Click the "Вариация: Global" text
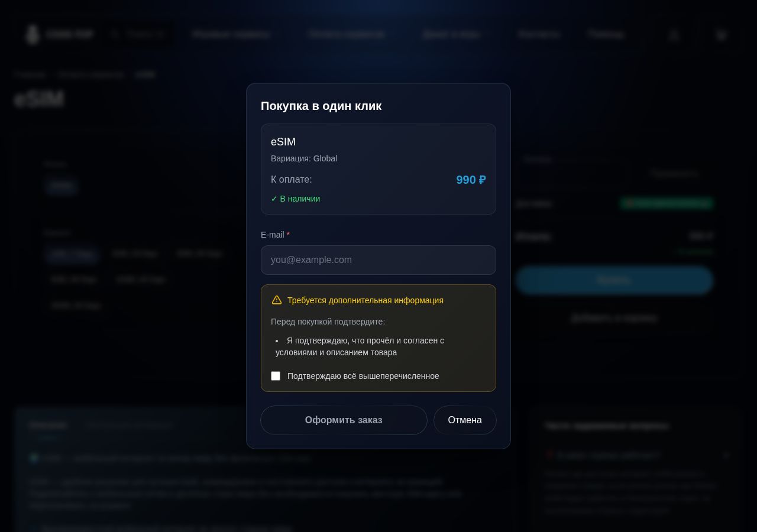The height and width of the screenshot is (532, 757). click(304, 158)
